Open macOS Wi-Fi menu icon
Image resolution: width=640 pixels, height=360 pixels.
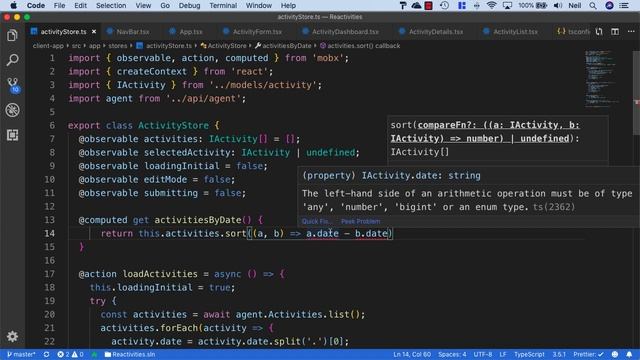(x=491, y=5)
